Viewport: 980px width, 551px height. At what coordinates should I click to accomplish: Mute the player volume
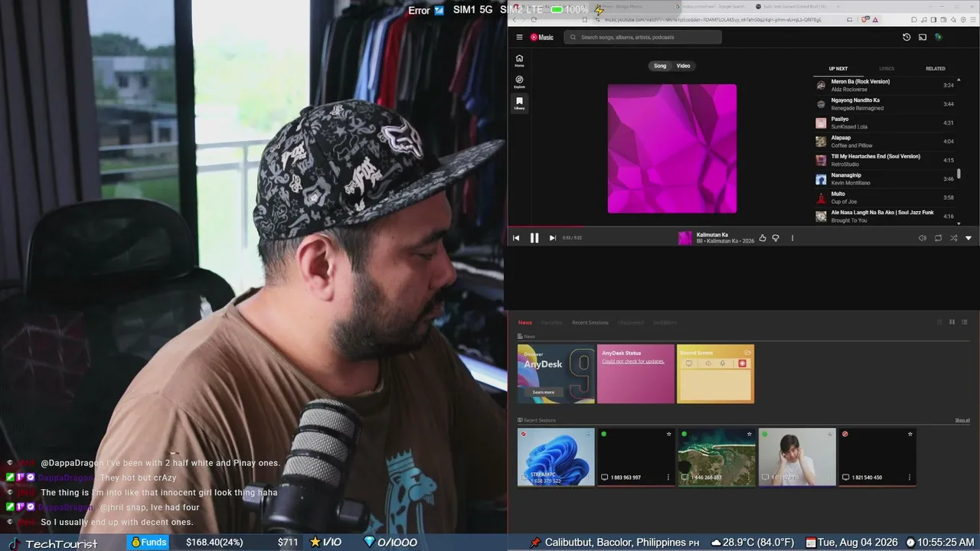pyautogui.click(x=923, y=238)
